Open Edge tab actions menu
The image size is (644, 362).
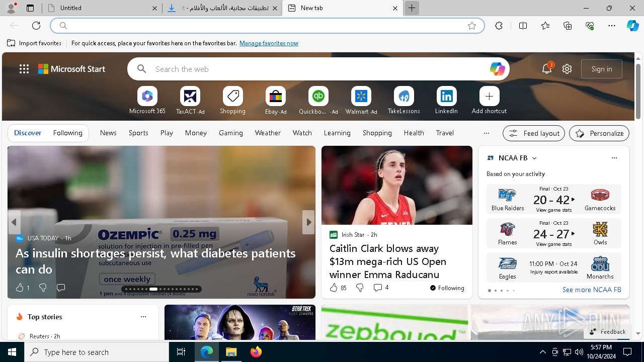point(30,8)
